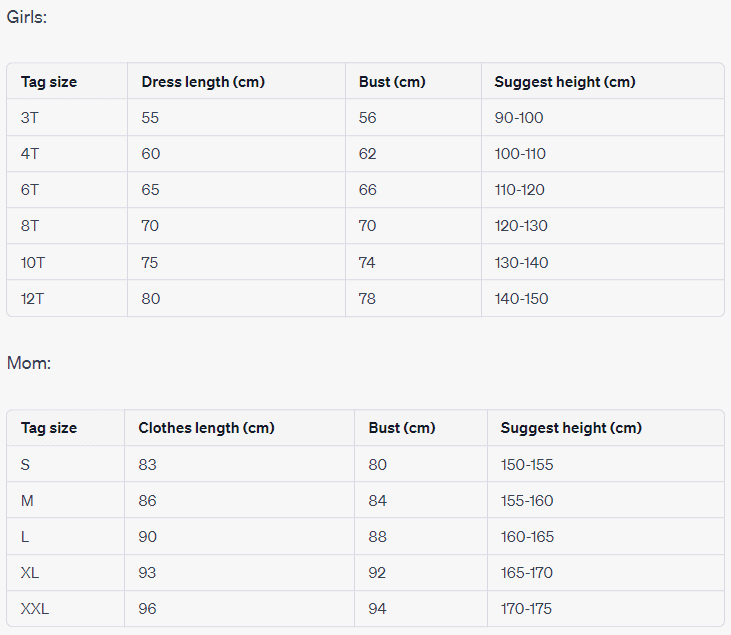This screenshot has width=731, height=635.
Task: Click the "Mom:" heading text
Action: tap(29, 363)
